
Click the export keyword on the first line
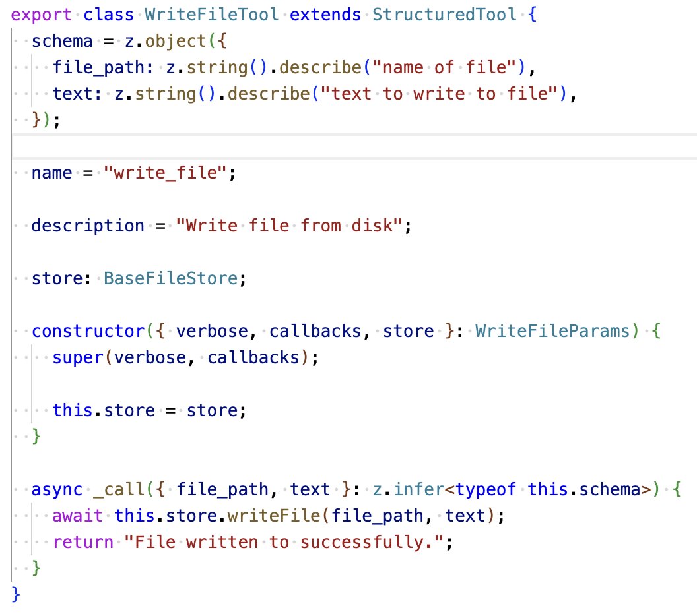[41, 14]
